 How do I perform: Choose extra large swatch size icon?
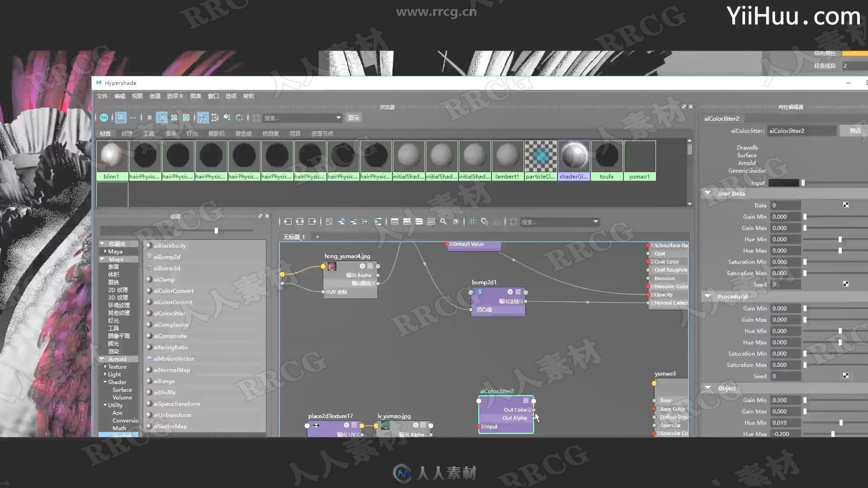click(x=186, y=117)
